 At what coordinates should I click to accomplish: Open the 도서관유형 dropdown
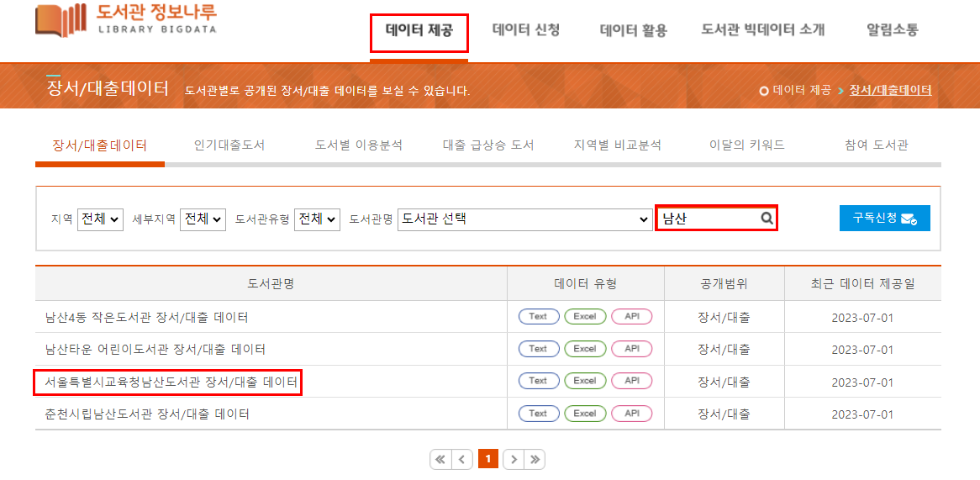click(x=317, y=219)
